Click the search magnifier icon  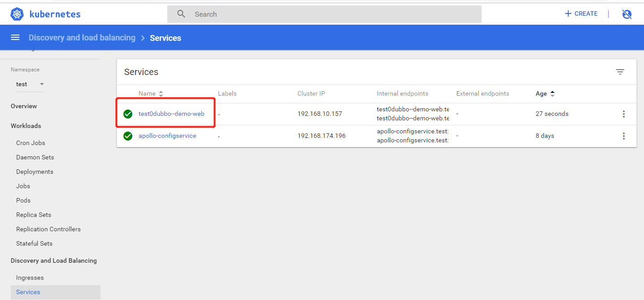click(x=181, y=14)
